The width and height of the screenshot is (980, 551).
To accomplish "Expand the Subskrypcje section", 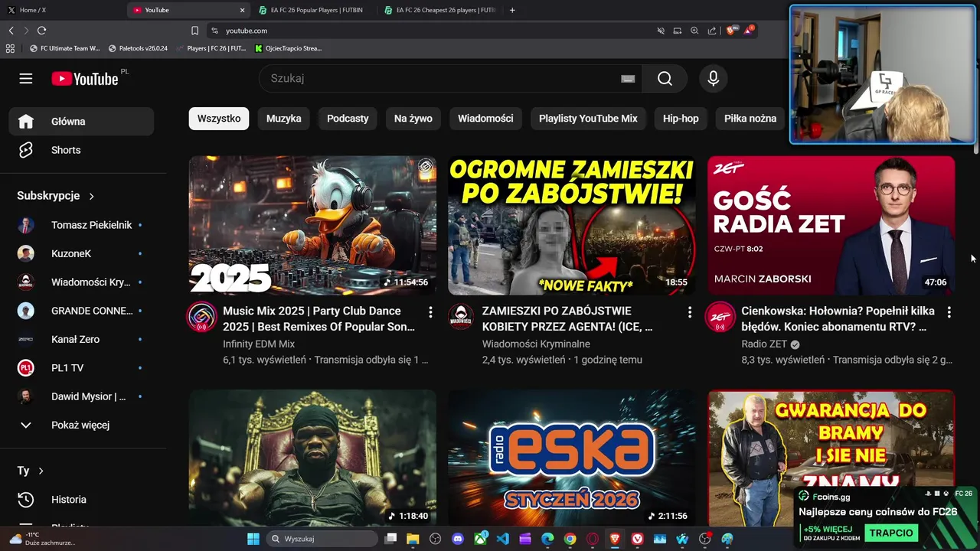I will [x=56, y=196].
